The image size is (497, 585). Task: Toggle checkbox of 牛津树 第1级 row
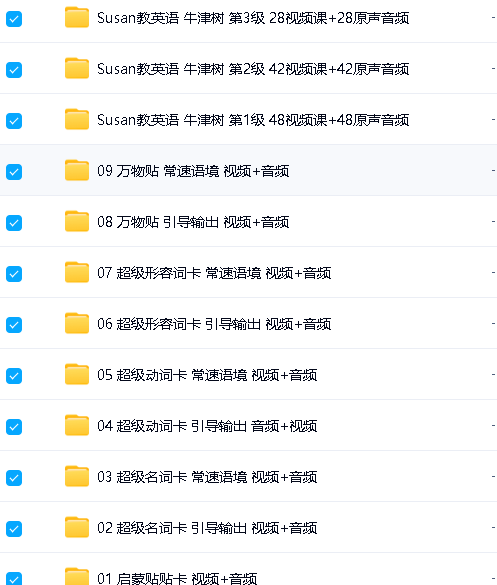tap(14, 121)
